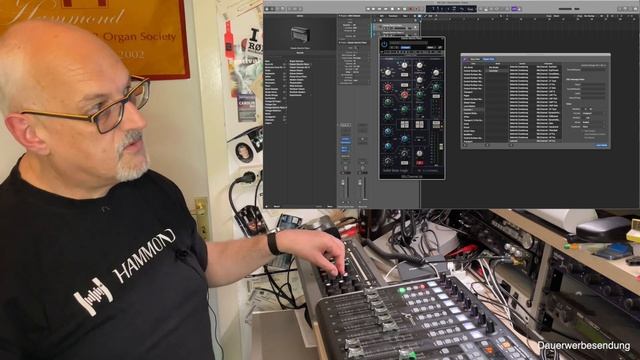Viewport: 640px width, 360px height.
Task: Toggle the Inspector button in control bar
Action: click(x=273, y=9)
